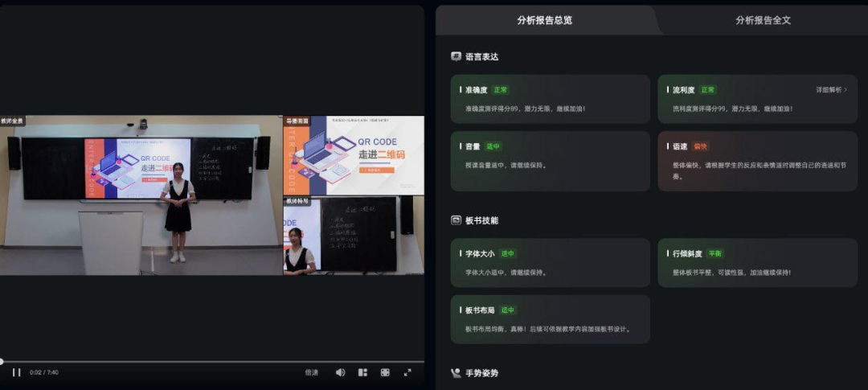The image size is (868, 390).
Task: Select the 字体大小 card
Action: 551,263
